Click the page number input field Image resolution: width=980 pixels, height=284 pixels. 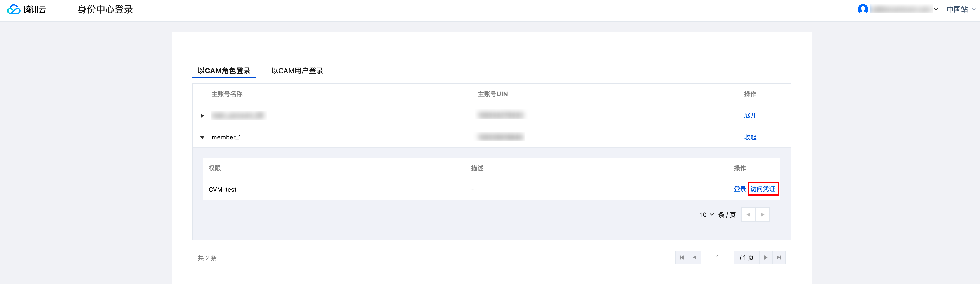tap(718, 257)
